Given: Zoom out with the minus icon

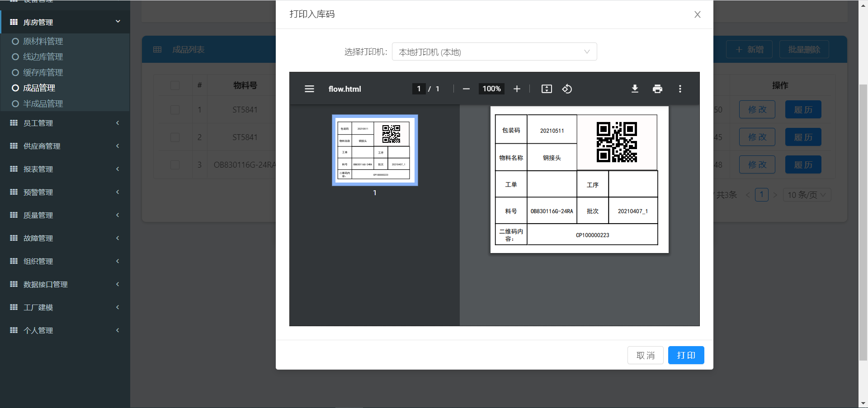Looking at the screenshot, I should point(466,89).
